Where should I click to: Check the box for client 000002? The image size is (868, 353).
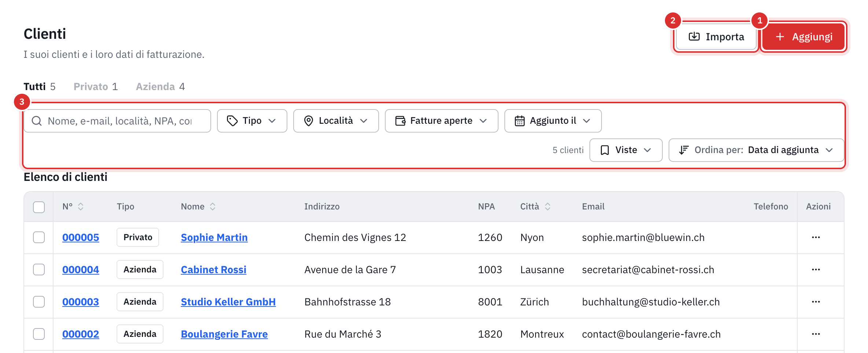click(39, 334)
